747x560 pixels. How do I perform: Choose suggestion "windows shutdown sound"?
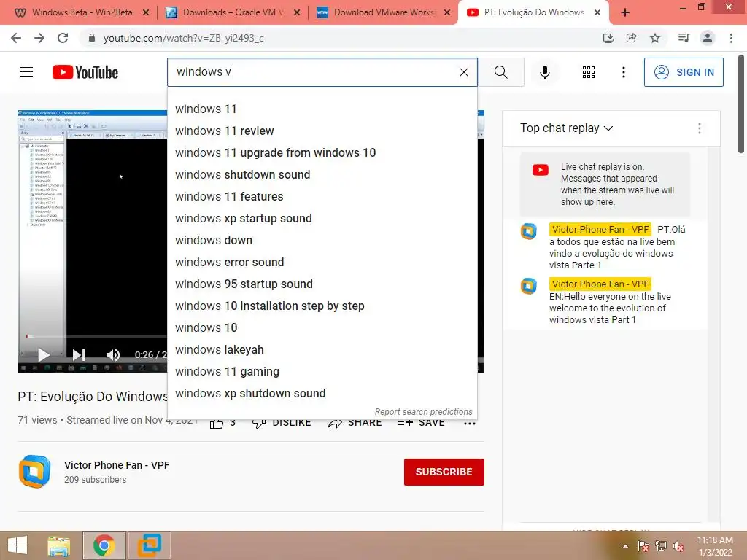[322, 175]
